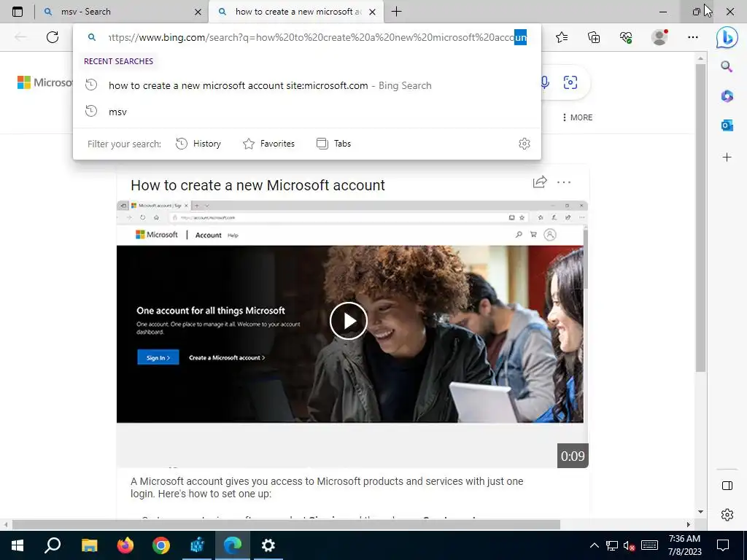Open Settings and more ellipsis menu
The height and width of the screenshot is (560, 747).
693,37
